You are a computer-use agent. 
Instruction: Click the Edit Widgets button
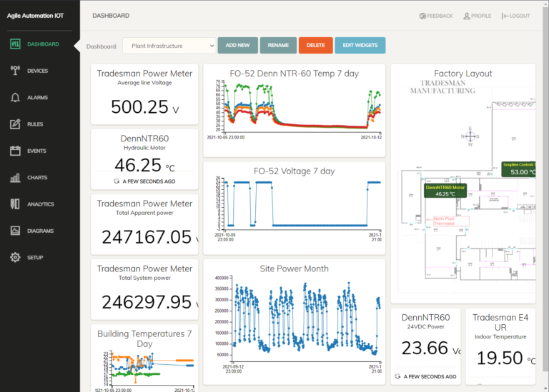[360, 46]
